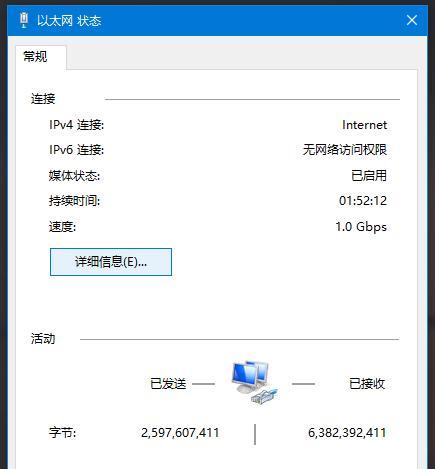Click the 无网络访问权限 status value
The image size is (435, 469).
pos(345,150)
